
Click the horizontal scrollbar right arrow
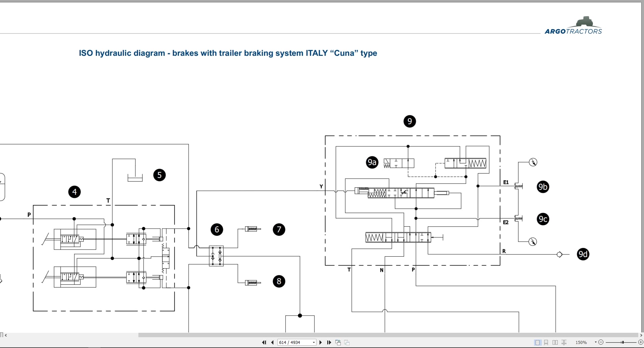641,335
